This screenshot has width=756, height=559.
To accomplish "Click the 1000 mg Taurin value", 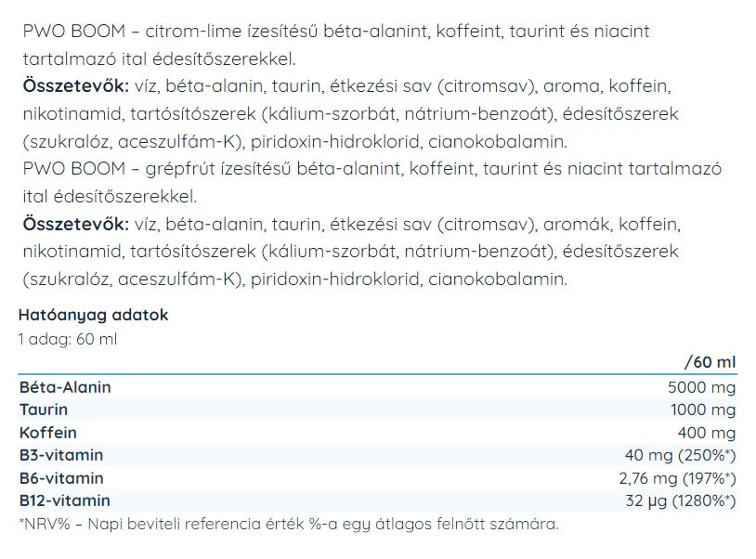I will point(703,409).
